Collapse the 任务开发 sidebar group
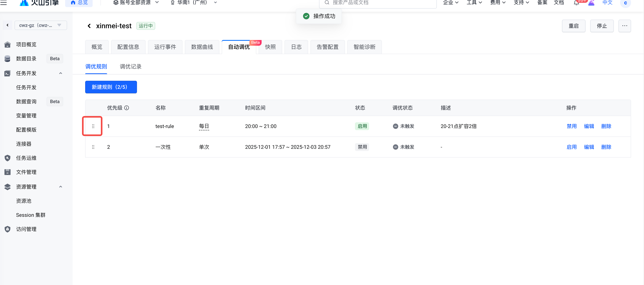The width and height of the screenshot is (644, 285). click(60, 73)
